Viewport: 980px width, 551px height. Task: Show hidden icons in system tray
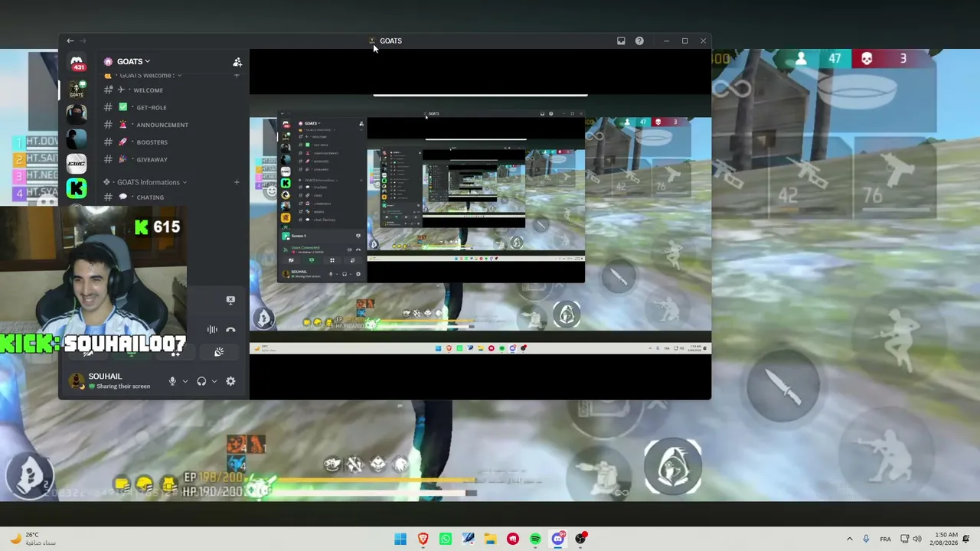point(849,539)
